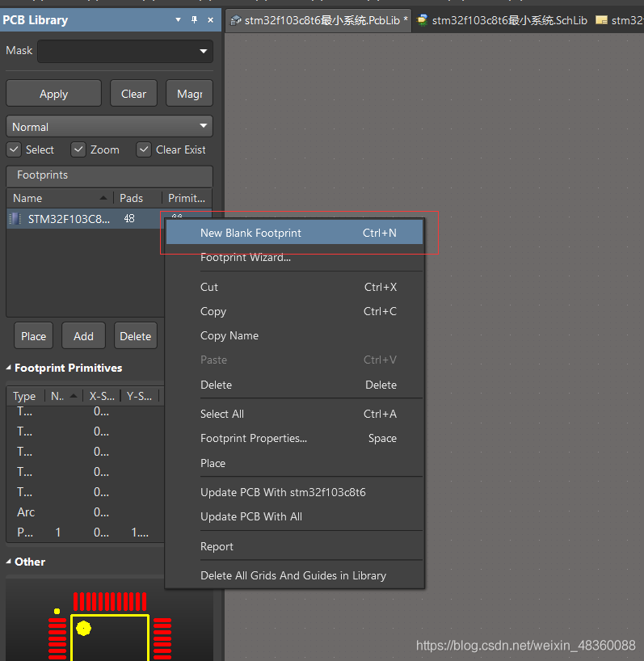Select the STM32F103C8 footprint row
The height and width of the screenshot is (661, 644).
(84, 219)
